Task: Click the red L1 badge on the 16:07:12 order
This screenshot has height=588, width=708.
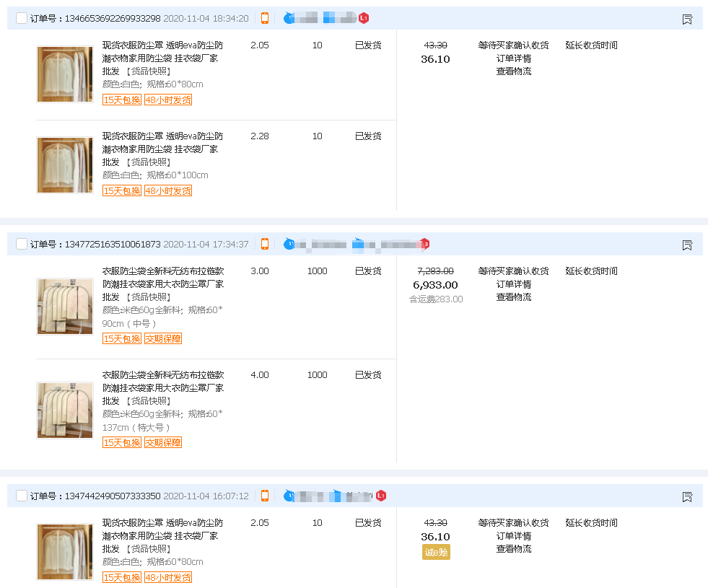Action: click(x=381, y=496)
